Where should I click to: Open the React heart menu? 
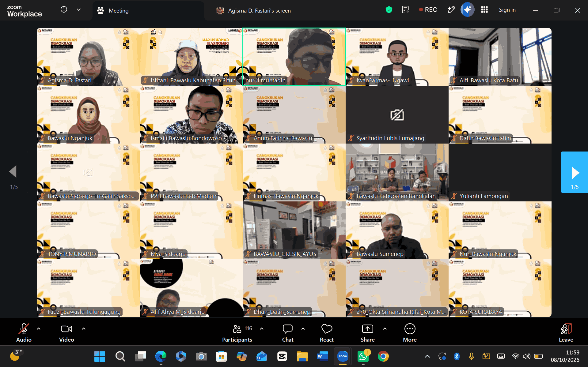[x=327, y=333]
